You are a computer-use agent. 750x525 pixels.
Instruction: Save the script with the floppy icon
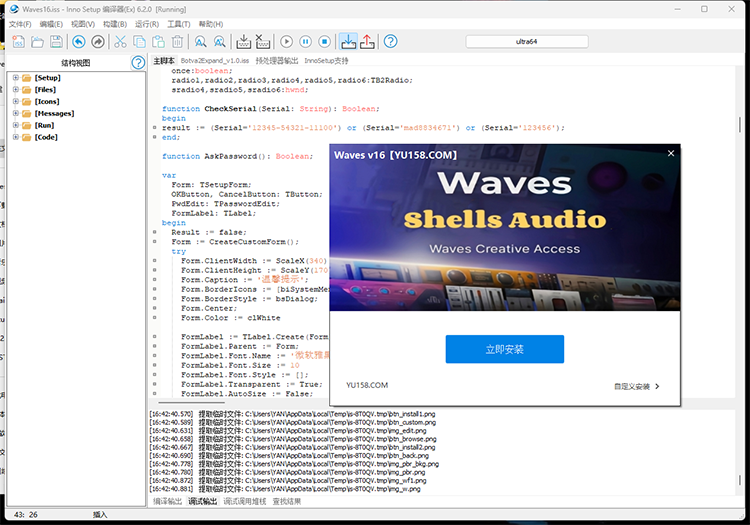pos(56,42)
